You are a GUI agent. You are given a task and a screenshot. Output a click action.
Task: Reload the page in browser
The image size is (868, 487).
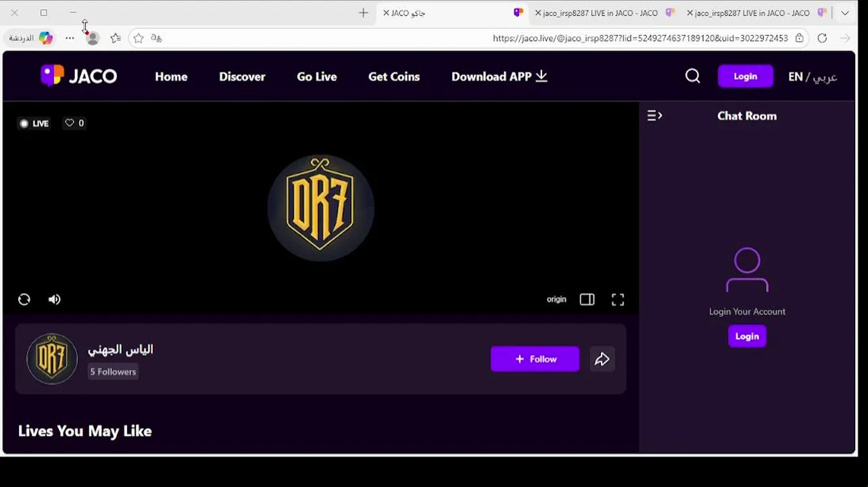822,38
